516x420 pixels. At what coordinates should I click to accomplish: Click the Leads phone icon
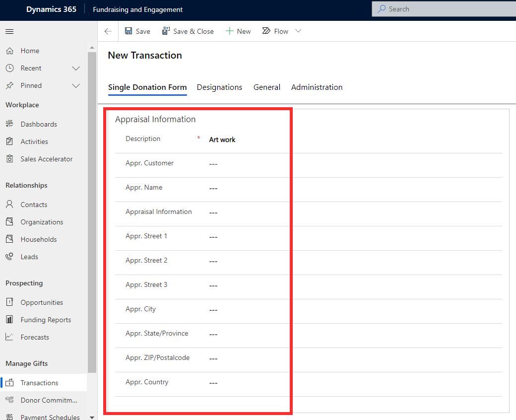pyautogui.click(x=10, y=257)
